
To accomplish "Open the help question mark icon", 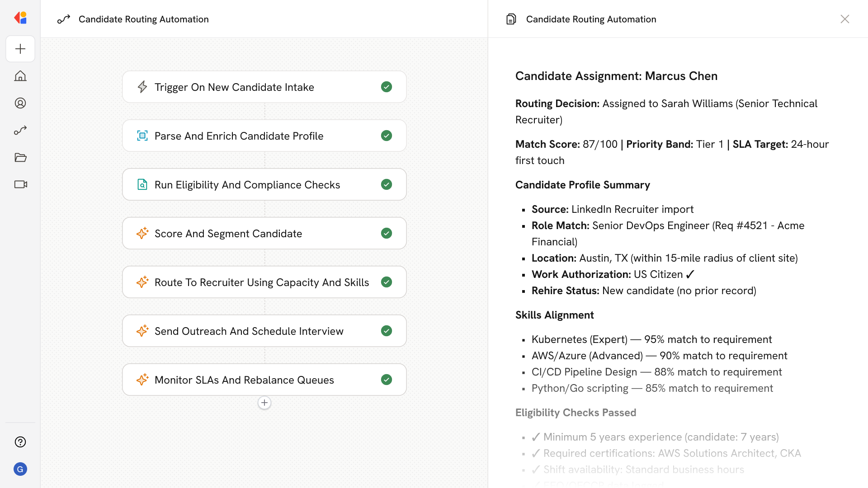I will (20, 442).
